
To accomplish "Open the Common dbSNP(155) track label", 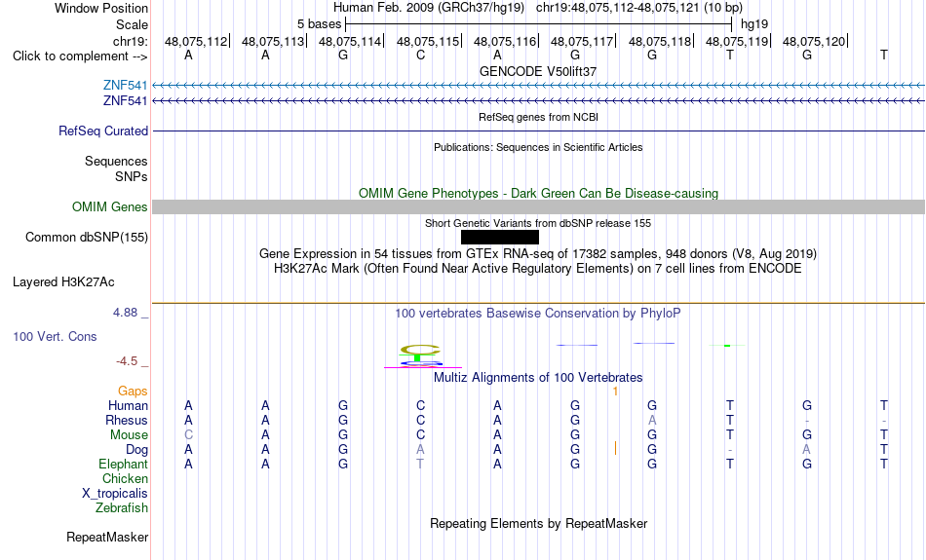I will click(x=87, y=238).
